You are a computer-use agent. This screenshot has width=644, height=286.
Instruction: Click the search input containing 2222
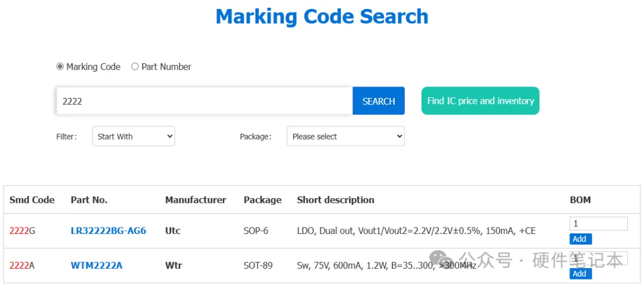click(x=204, y=101)
